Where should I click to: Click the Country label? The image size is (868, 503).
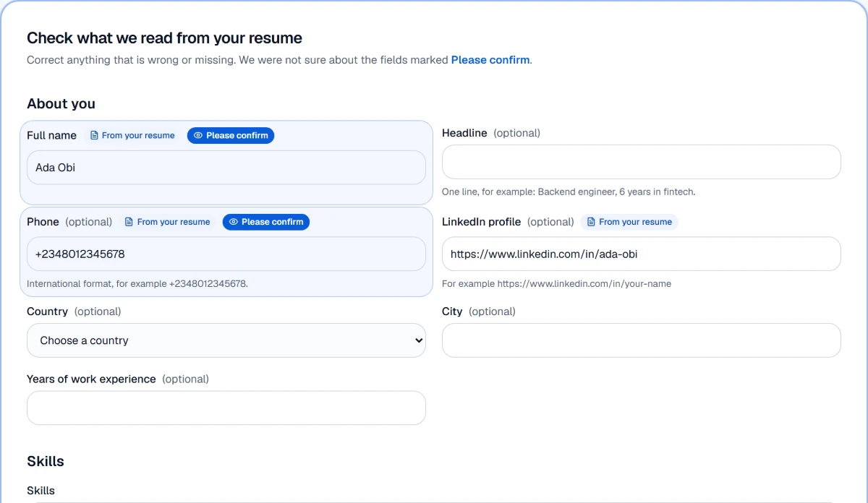(x=47, y=311)
